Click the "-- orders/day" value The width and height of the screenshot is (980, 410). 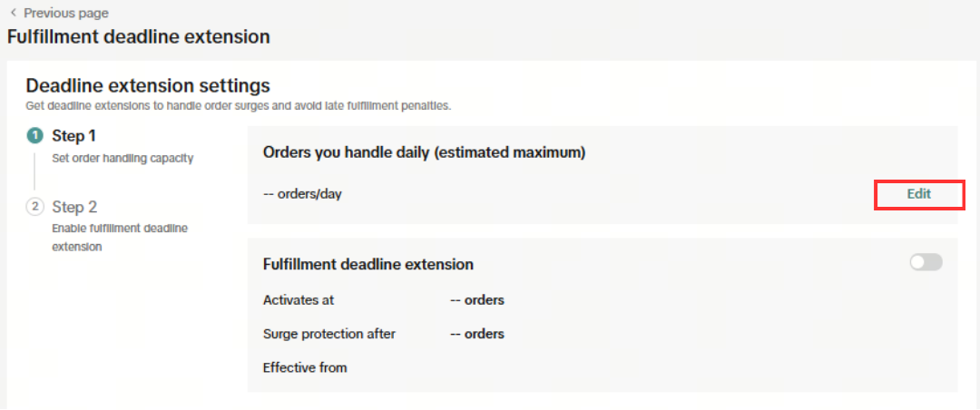(302, 194)
